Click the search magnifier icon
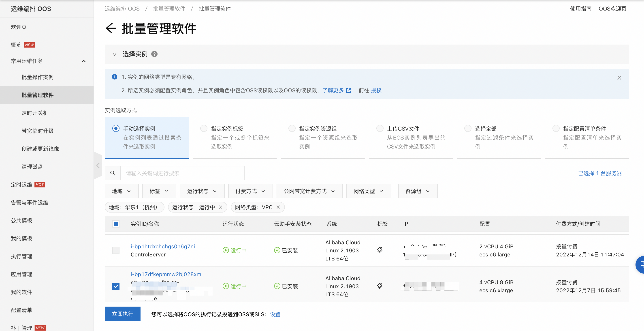Image resolution: width=644 pixels, height=331 pixels. click(113, 173)
